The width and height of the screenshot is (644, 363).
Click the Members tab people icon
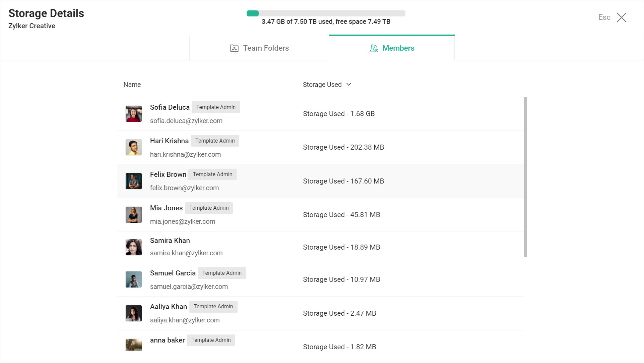(x=374, y=48)
